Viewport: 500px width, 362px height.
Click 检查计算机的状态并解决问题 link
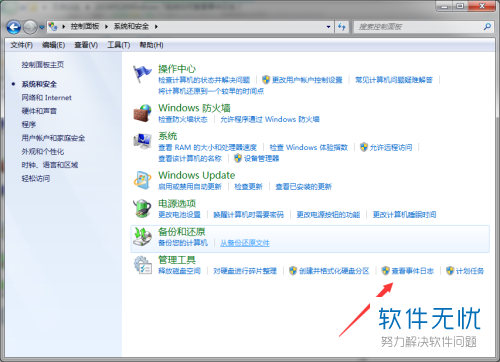point(204,80)
